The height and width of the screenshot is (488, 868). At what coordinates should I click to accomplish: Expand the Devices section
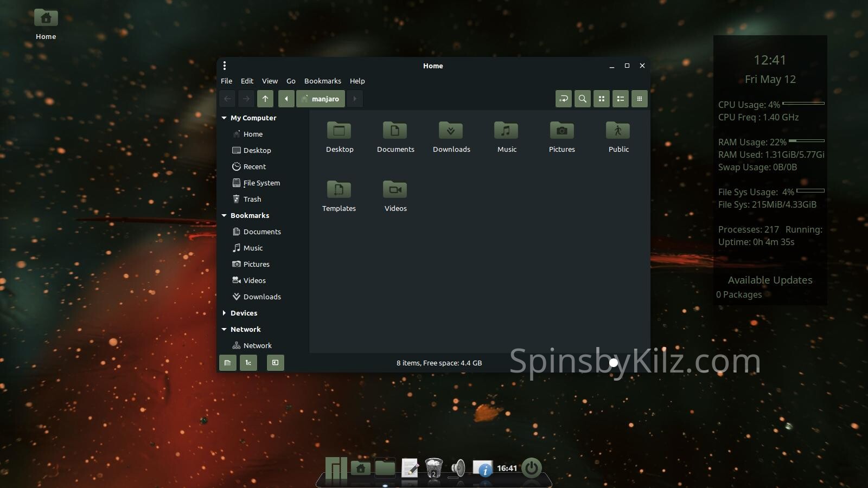click(x=224, y=313)
